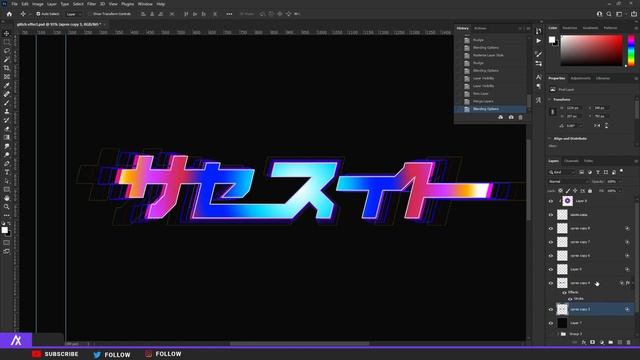The image size is (640, 360).
Task: Open the layer Kind filter dropdown
Action: (x=563, y=172)
